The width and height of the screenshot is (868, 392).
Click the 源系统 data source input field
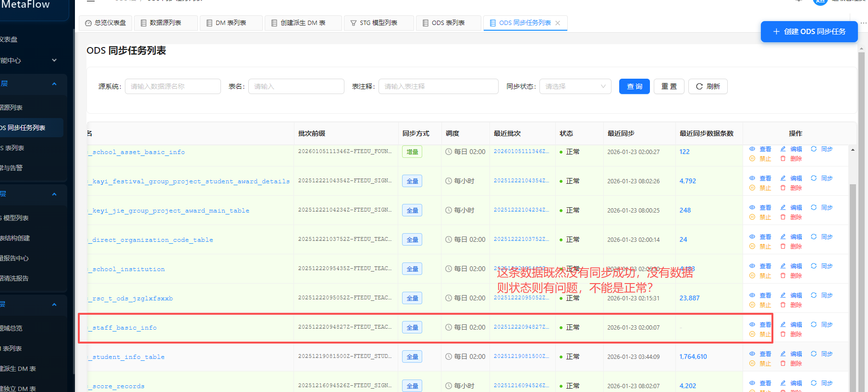(172, 86)
